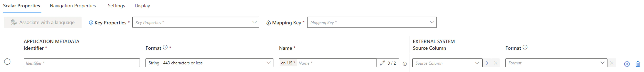644x72 pixels.
Task: Click the arrow icon next to Source Column
Action: (487, 63)
